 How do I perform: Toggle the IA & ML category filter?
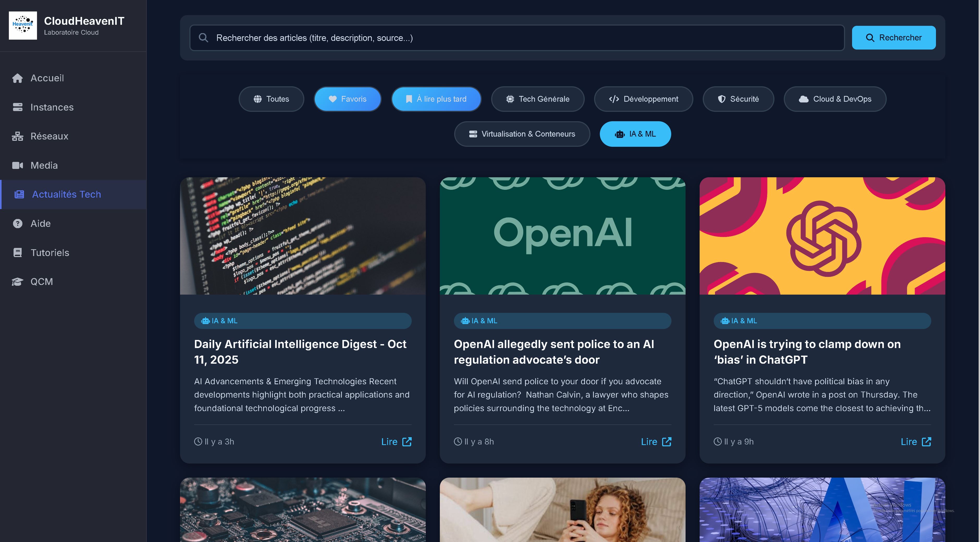[x=635, y=134]
